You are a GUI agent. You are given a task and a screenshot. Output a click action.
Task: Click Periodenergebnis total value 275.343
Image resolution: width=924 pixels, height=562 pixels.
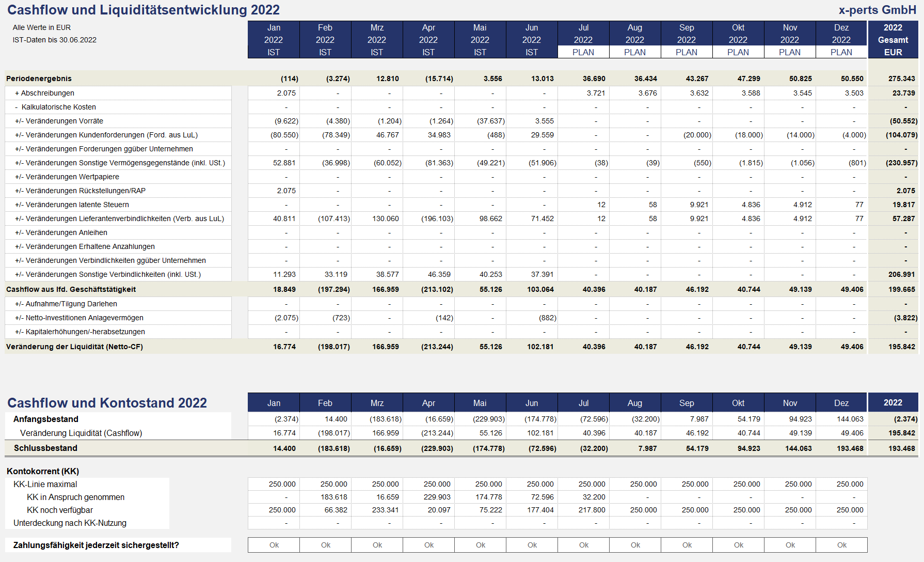pos(901,79)
